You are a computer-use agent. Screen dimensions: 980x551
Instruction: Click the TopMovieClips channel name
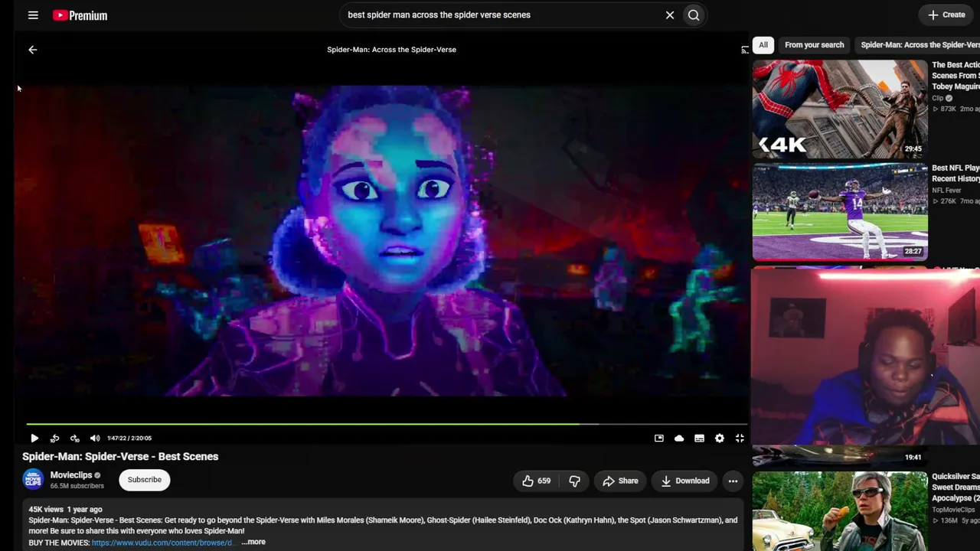click(953, 510)
